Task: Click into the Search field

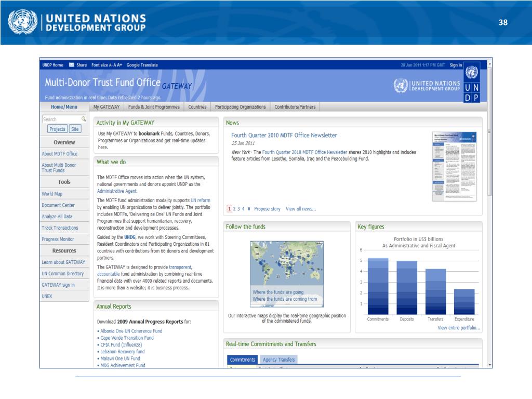Action: 62,119
